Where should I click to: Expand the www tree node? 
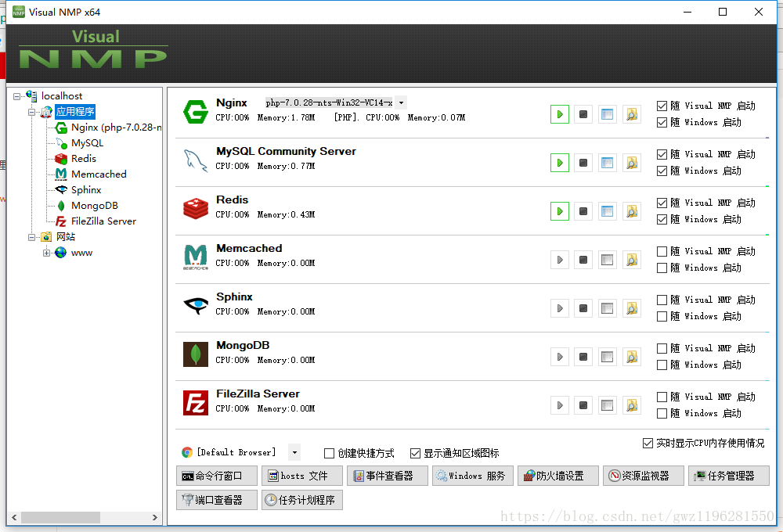46,253
